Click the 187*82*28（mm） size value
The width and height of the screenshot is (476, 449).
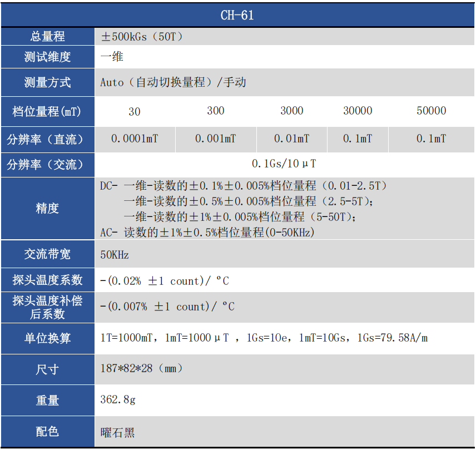click(x=142, y=368)
